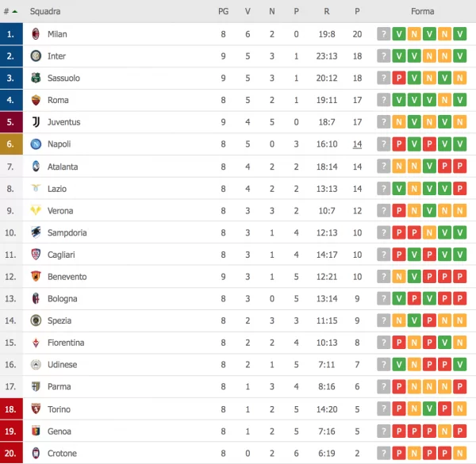Click the Roma team badge
Image resolution: width=476 pixels, height=464 pixels.
[x=35, y=101]
